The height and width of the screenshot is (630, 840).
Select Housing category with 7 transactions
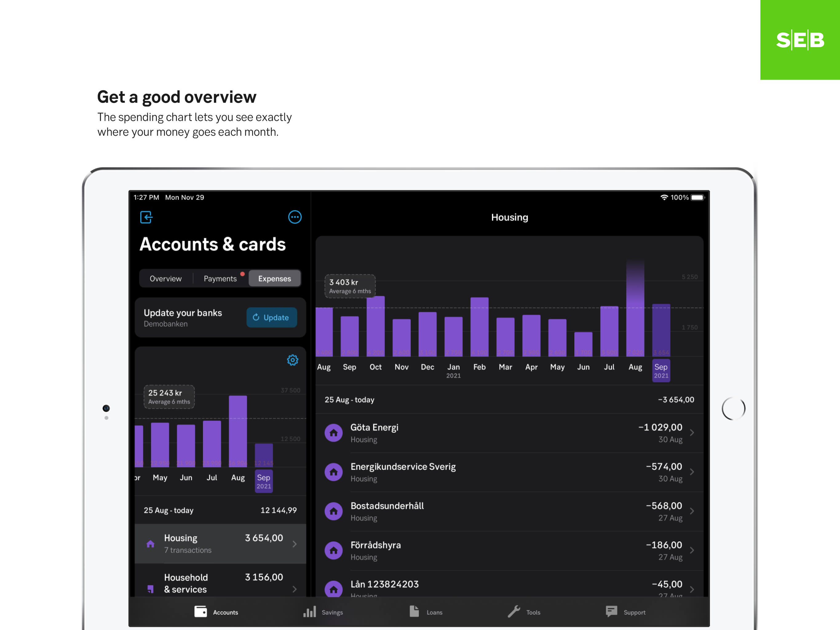pyautogui.click(x=220, y=544)
